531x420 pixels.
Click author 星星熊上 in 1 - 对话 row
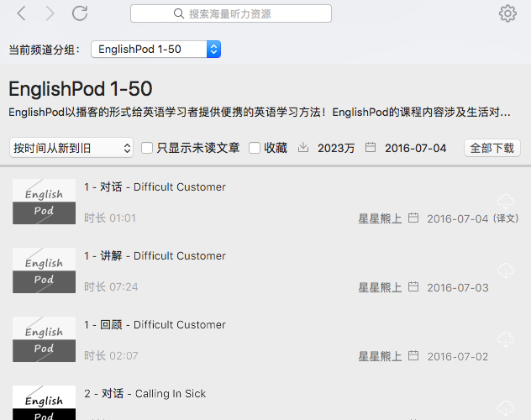click(380, 218)
